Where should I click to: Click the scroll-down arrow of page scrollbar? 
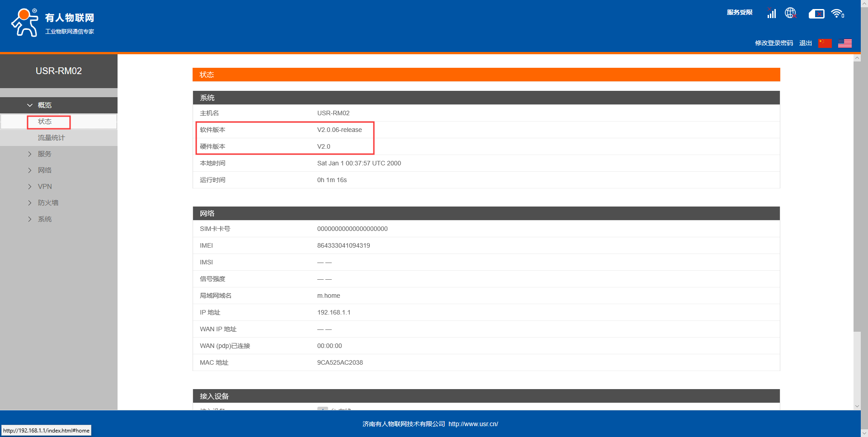[x=857, y=406]
